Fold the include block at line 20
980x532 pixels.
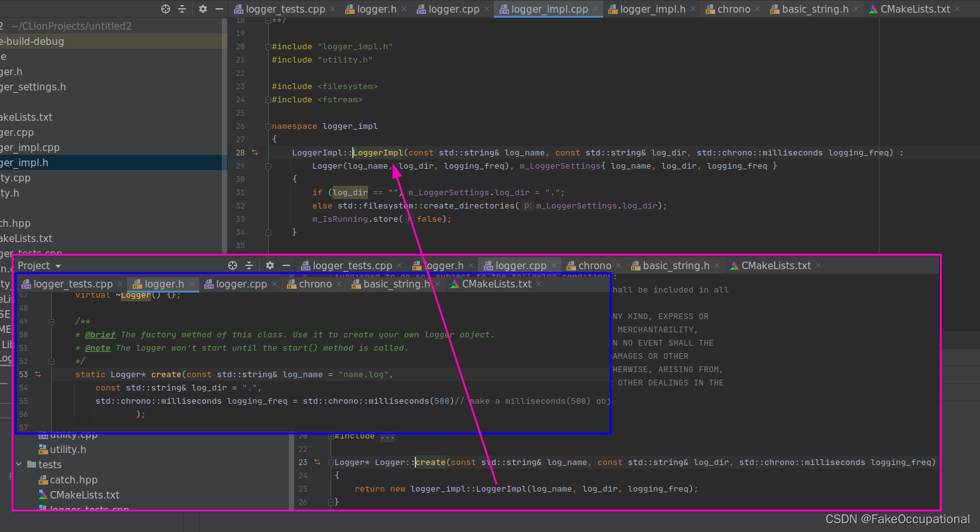coord(268,46)
